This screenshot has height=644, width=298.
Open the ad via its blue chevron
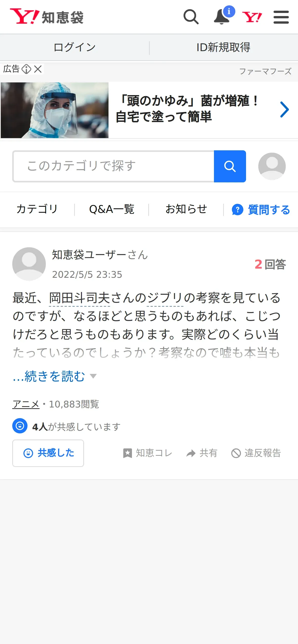coord(285,110)
